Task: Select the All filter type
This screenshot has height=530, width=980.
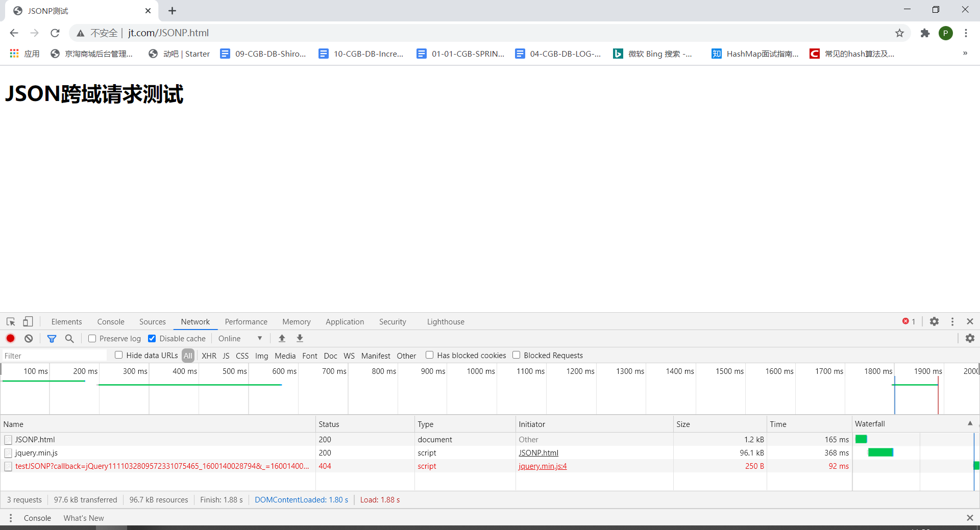Action: coord(188,356)
